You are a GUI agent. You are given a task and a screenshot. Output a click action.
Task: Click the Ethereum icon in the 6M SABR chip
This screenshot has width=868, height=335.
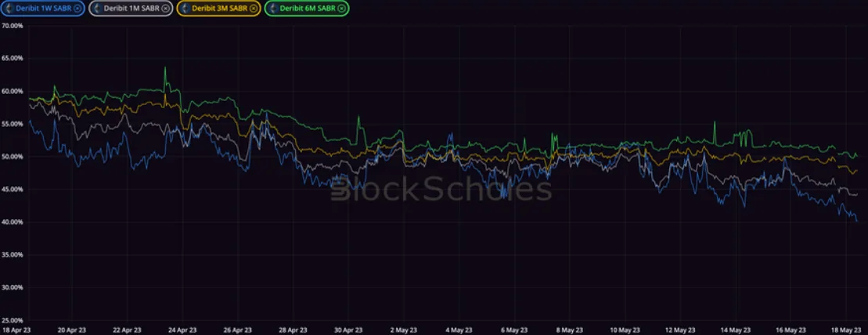click(x=272, y=9)
